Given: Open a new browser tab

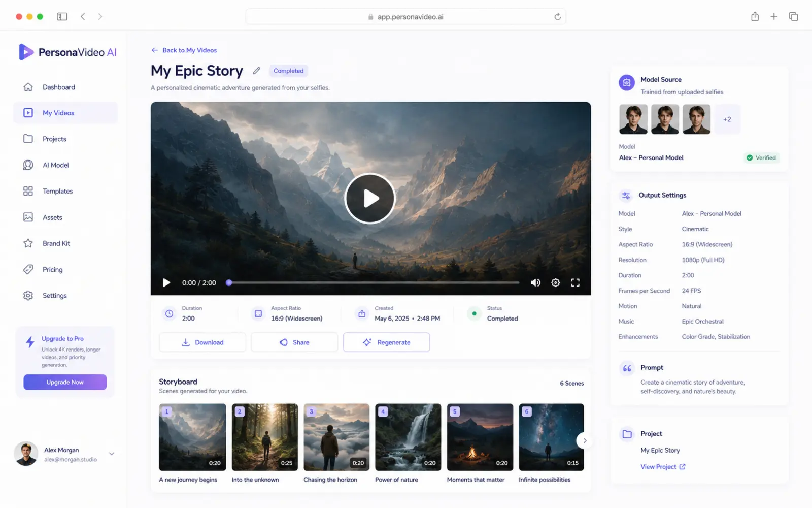Looking at the screenshot, I should (774, 17).
